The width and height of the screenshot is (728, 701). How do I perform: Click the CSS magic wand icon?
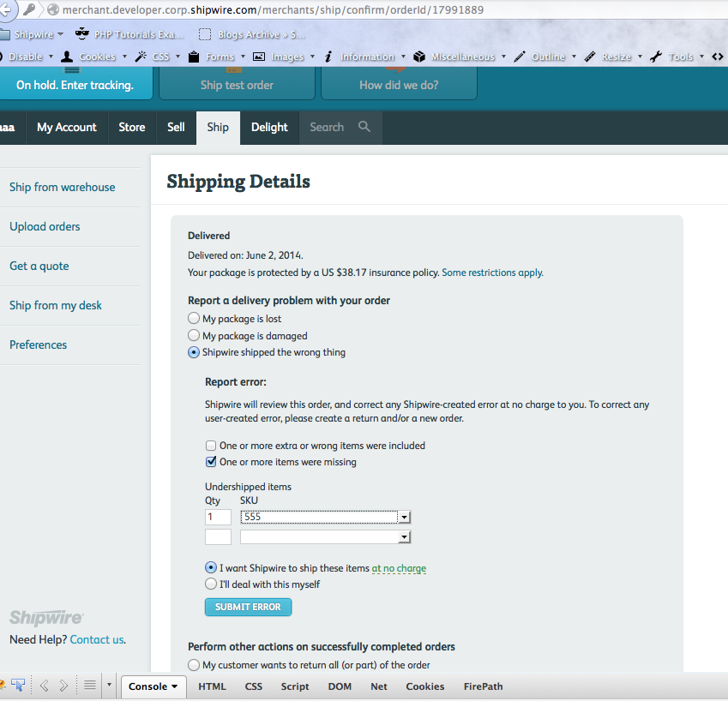141,57
